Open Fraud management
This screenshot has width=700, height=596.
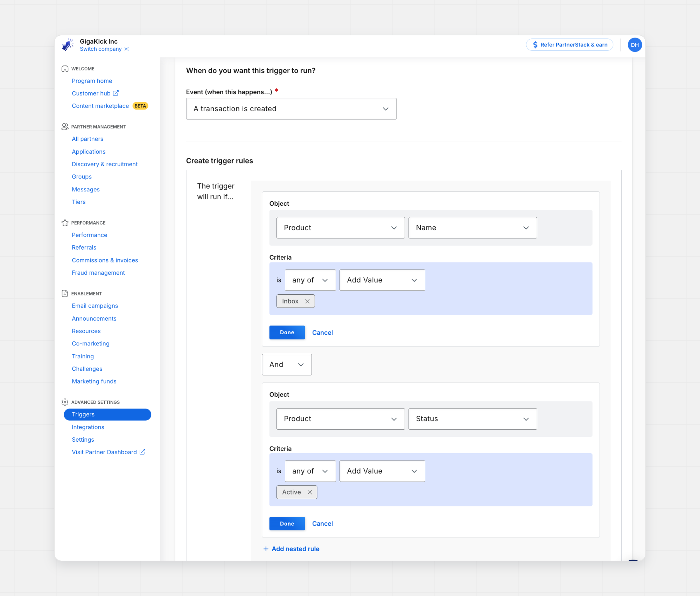click(x=98, y=273)
